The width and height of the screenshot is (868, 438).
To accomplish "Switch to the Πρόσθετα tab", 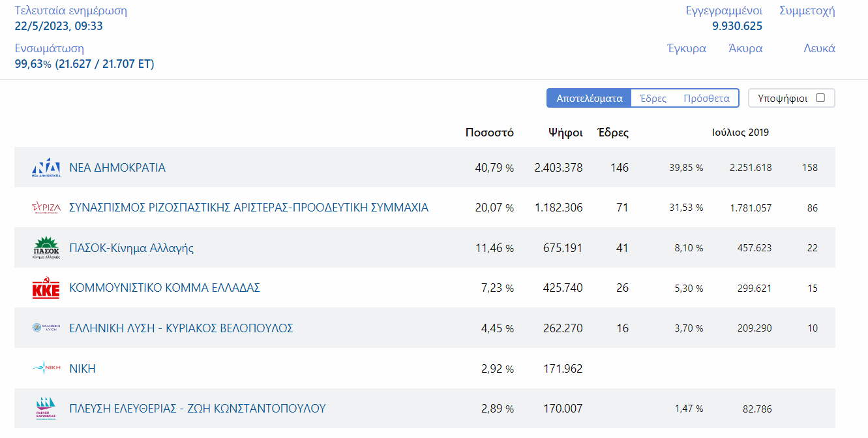I will [x=706, y=99].
